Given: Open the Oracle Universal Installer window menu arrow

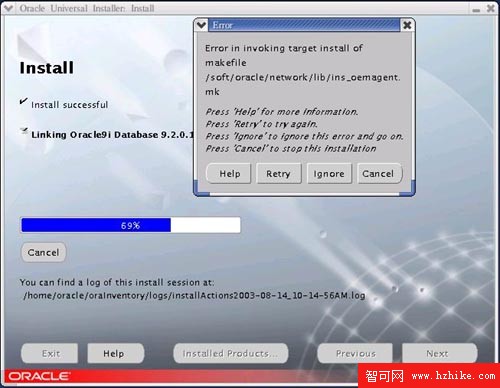Looking at the screenshot, I should click(x=8, y=8).
